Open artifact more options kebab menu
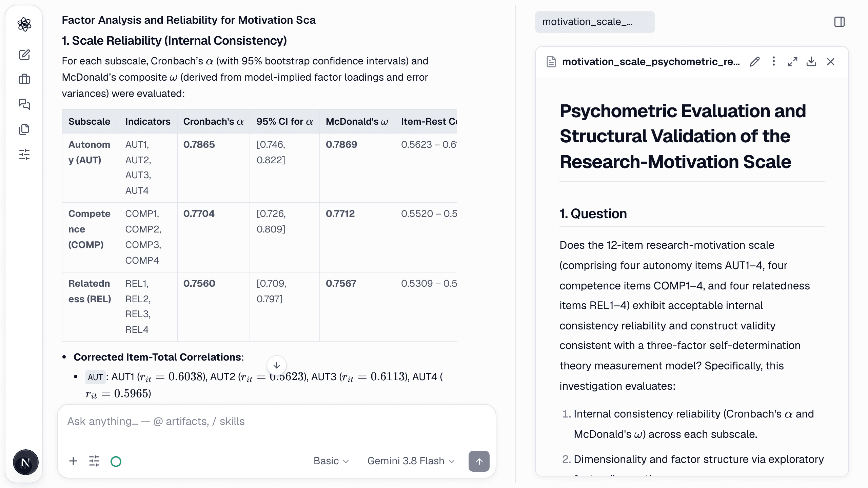The width and height of the screenshot is (868, 488). pos(774,61)
